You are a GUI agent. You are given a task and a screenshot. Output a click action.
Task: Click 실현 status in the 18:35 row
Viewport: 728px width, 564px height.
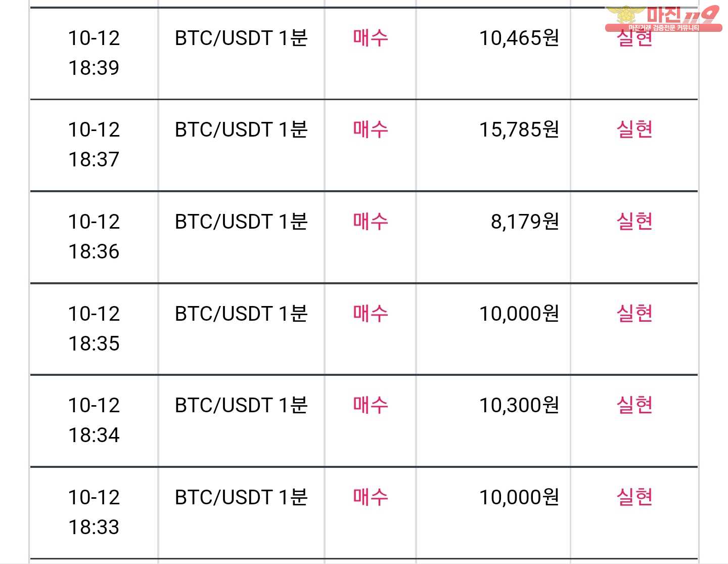point(634,314)
